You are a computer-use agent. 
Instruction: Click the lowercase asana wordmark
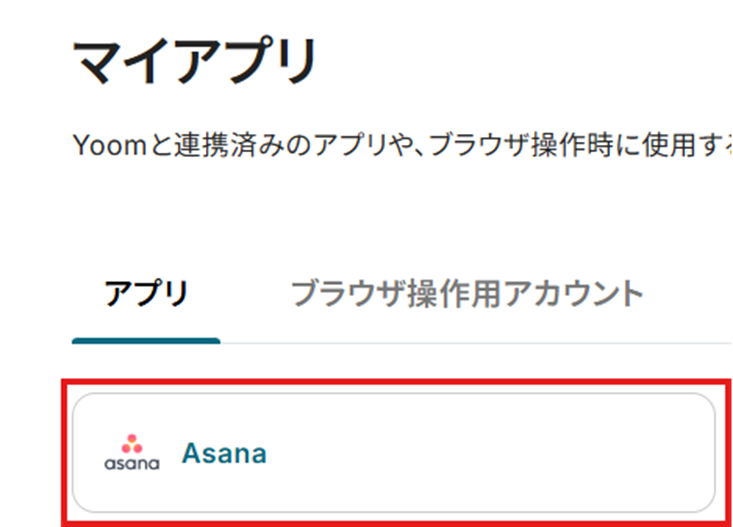[x=131, y=465]
